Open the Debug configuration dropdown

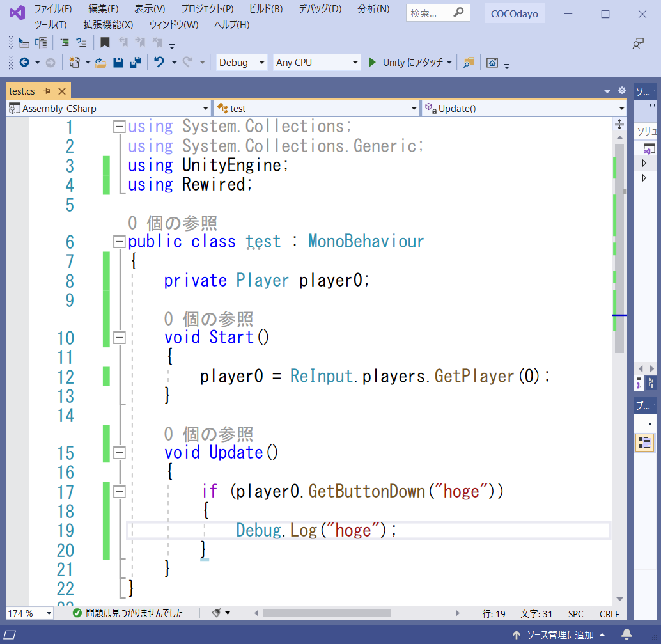[x=242, y=62]
